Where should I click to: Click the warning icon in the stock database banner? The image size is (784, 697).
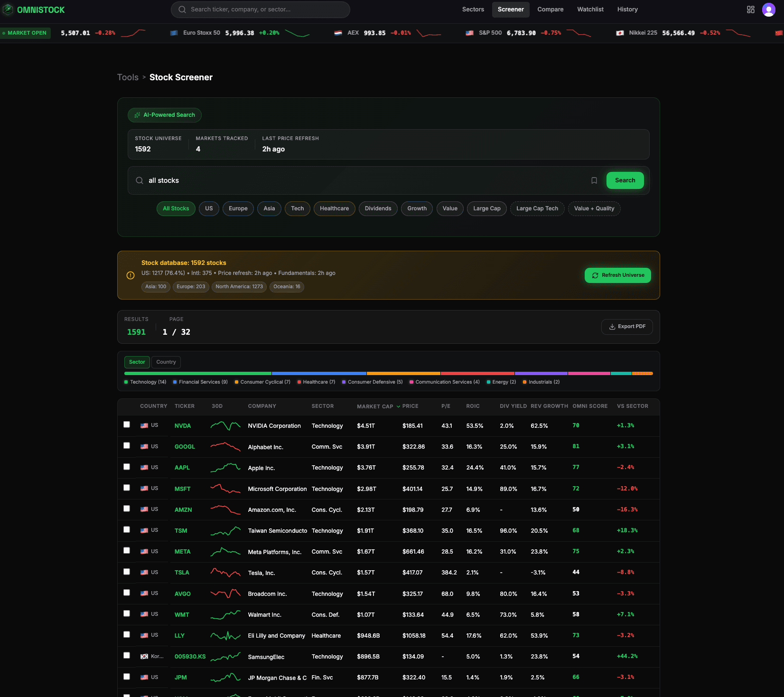pyautogui.click(x=131, y=275)
